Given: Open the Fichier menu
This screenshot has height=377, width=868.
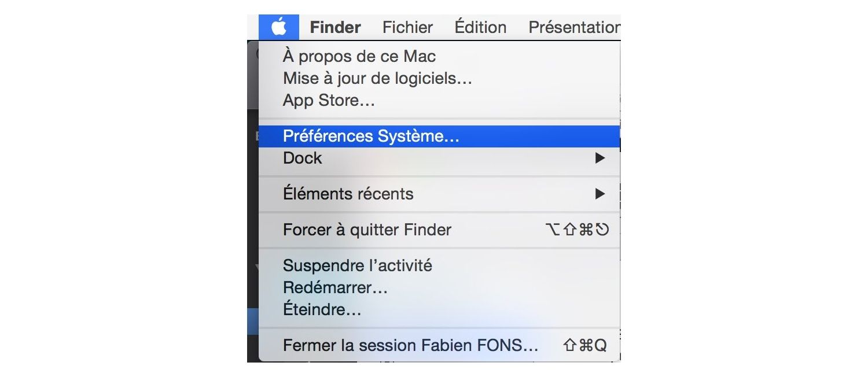Looking at the screenshot, I should pos(407,27).
